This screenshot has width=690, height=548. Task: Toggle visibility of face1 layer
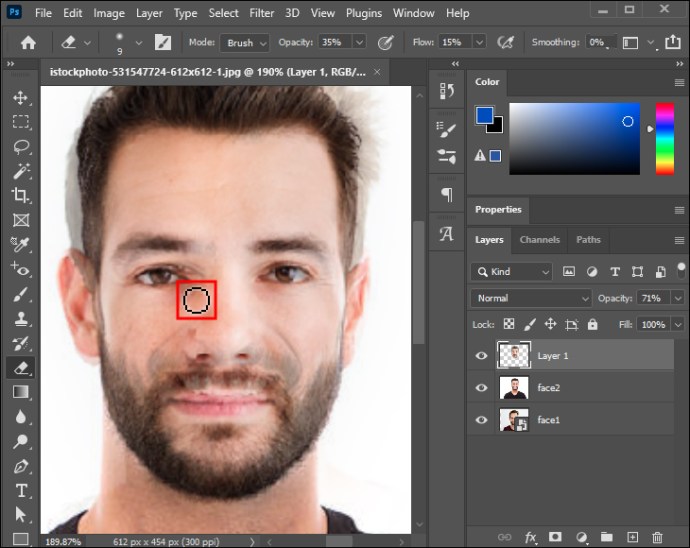(481, 419)
